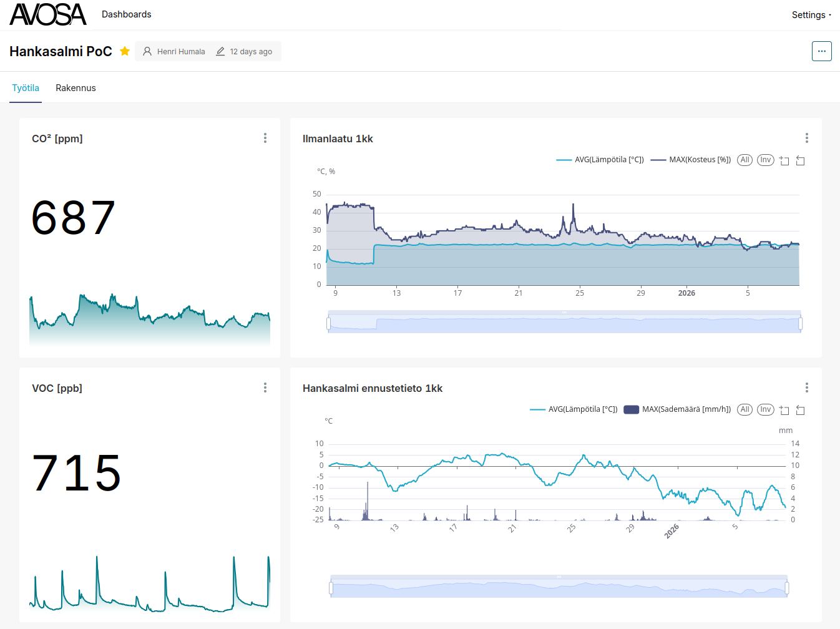This screenshot has height=629, width=840.
Task: Switch to the Rakennus tab
Action: point(76,88)
